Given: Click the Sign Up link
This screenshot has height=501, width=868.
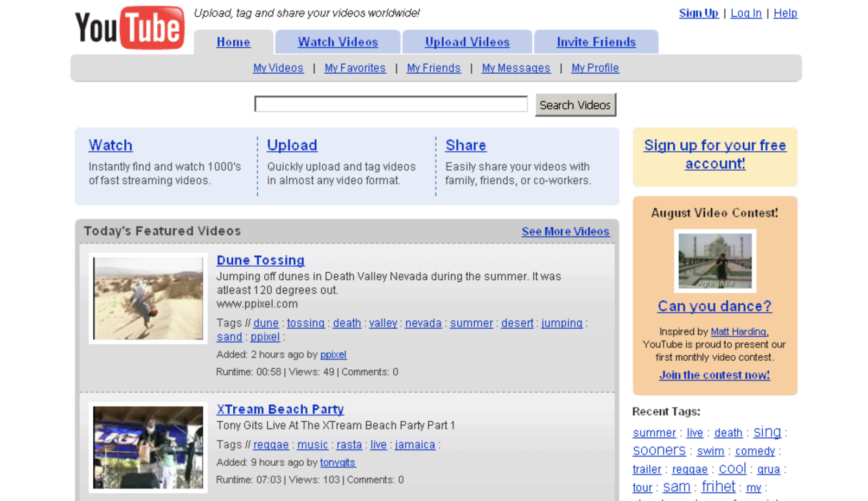Looking at the screenshot, I should [x=699, y=13].
